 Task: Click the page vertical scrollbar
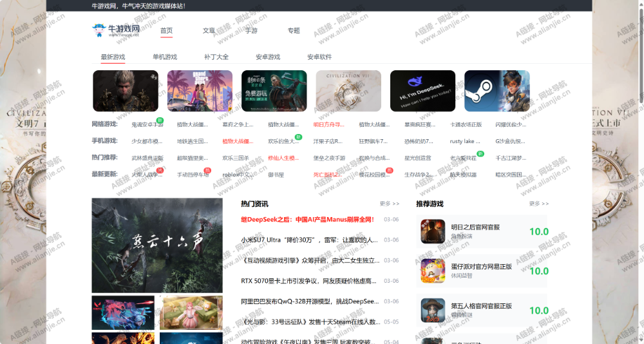[641, 53]
